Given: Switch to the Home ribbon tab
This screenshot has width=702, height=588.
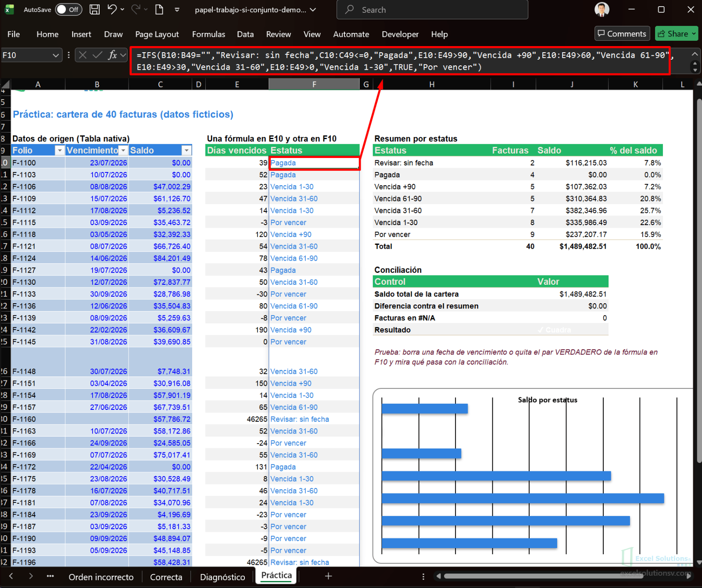Looking at the screenshot, I should pyautogui.click(x=47, y=34).
